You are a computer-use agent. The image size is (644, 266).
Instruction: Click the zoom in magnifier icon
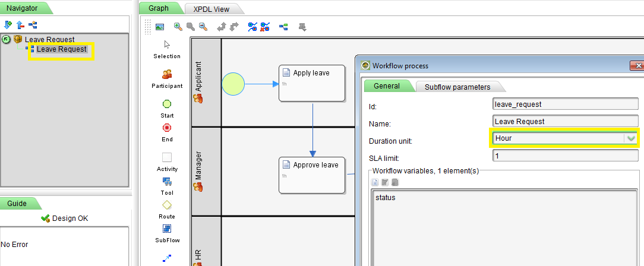(178, 27)
